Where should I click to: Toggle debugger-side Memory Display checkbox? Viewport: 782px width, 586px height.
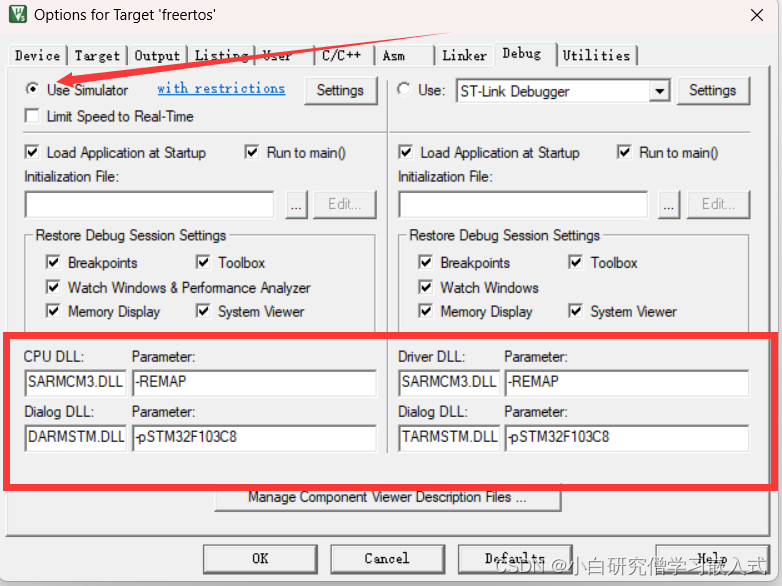(425, 311)
